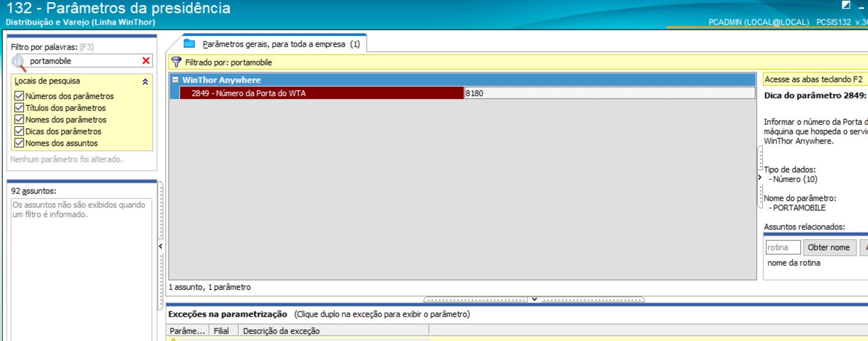Viewport: 868px width, 341px height.
Task: Click the '92 assuntos:' label
Action: [34, 191]
